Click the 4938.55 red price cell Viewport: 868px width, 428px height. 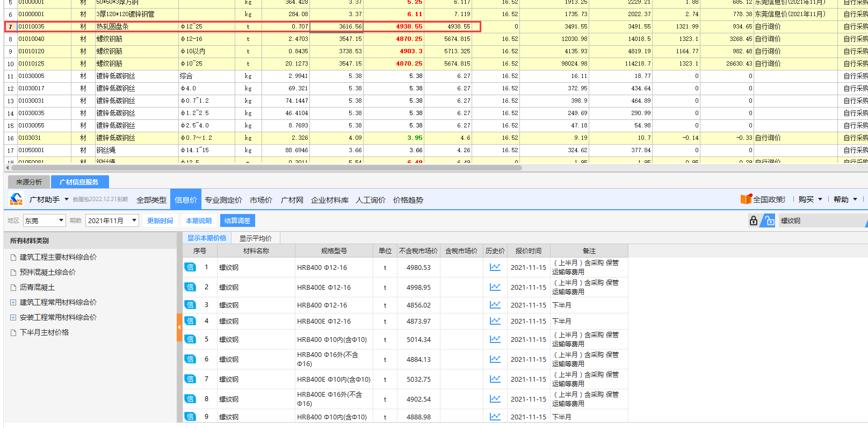[x=394, y=26]
